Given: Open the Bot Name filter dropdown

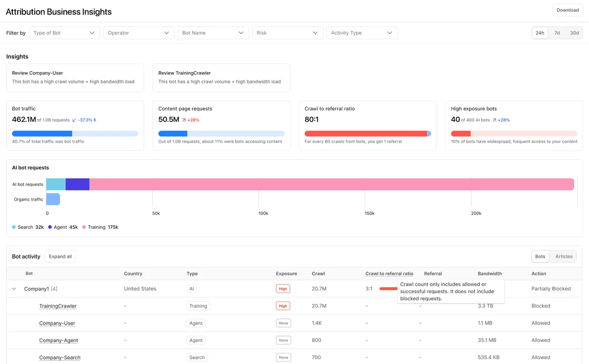Looking at the screenshot, I should 213,33.
